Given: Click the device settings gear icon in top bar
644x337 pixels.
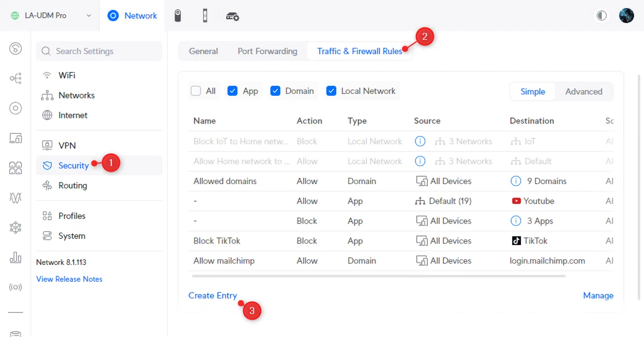Looking at the screenshot, I should [232, 16].
